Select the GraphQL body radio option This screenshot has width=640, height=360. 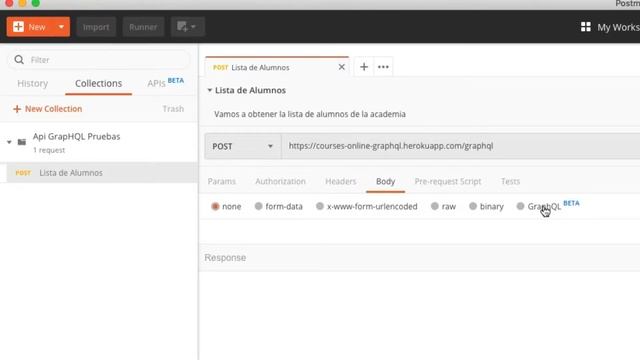(520, 206)
